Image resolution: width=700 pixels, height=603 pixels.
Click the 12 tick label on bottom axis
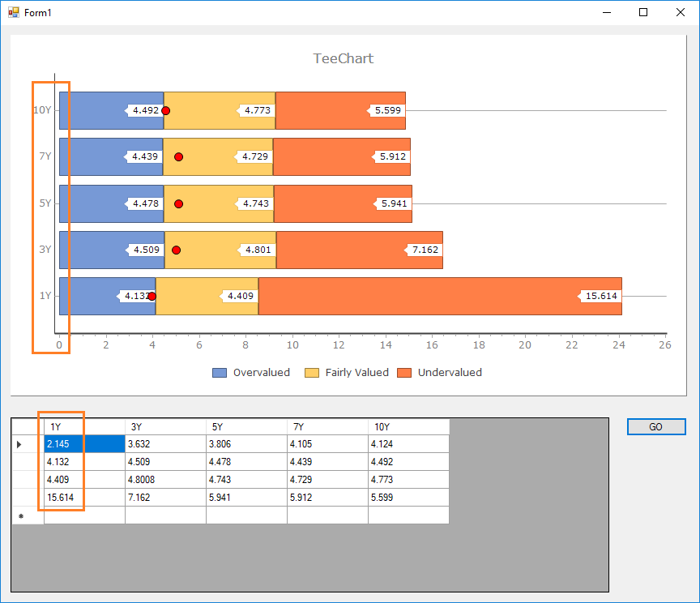[339, 344]
